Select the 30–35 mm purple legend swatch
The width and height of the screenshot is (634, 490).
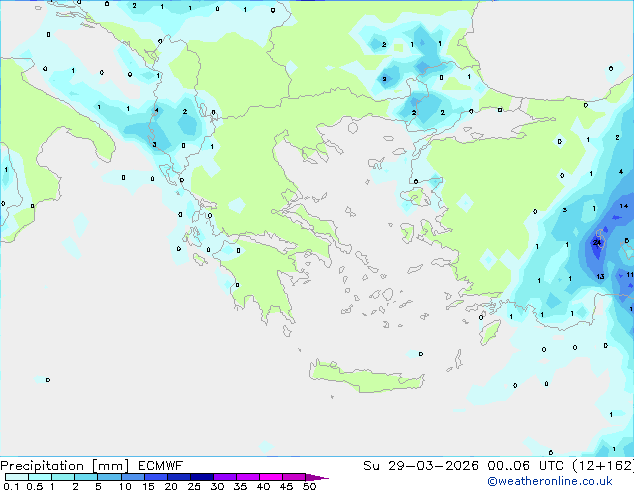[224, 477]
